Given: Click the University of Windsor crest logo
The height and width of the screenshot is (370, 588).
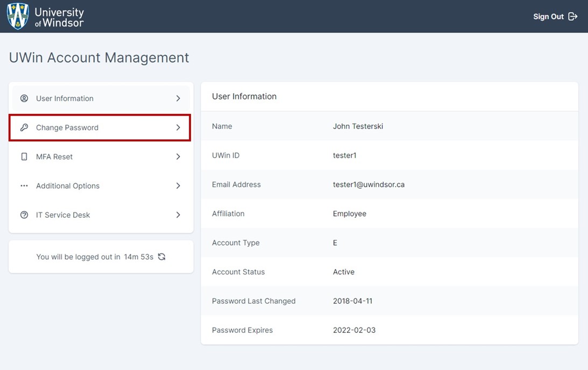Looking at the screenshot, I should click(17, 16).
